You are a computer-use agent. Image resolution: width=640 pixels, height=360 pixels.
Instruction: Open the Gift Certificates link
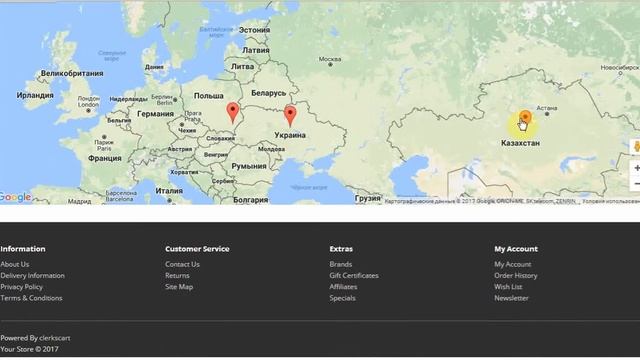click(354, 276)
